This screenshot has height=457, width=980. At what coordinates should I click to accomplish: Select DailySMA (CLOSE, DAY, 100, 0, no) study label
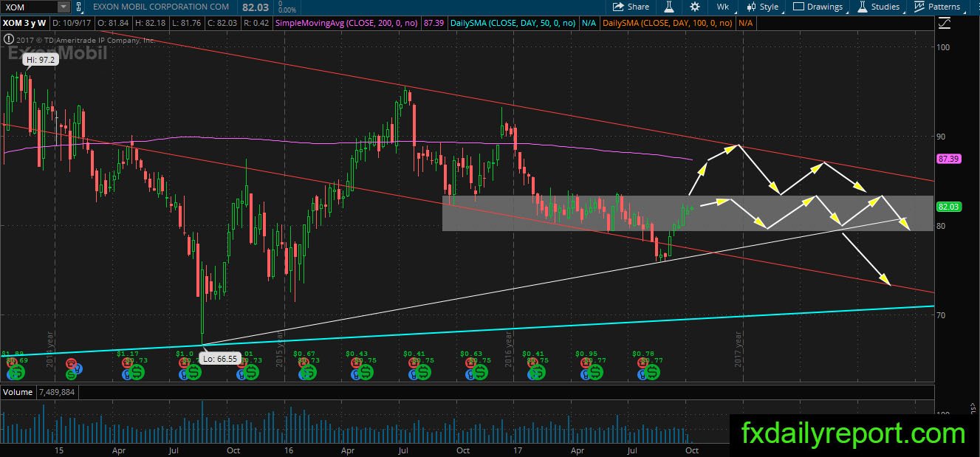click(x=668, y=23)
